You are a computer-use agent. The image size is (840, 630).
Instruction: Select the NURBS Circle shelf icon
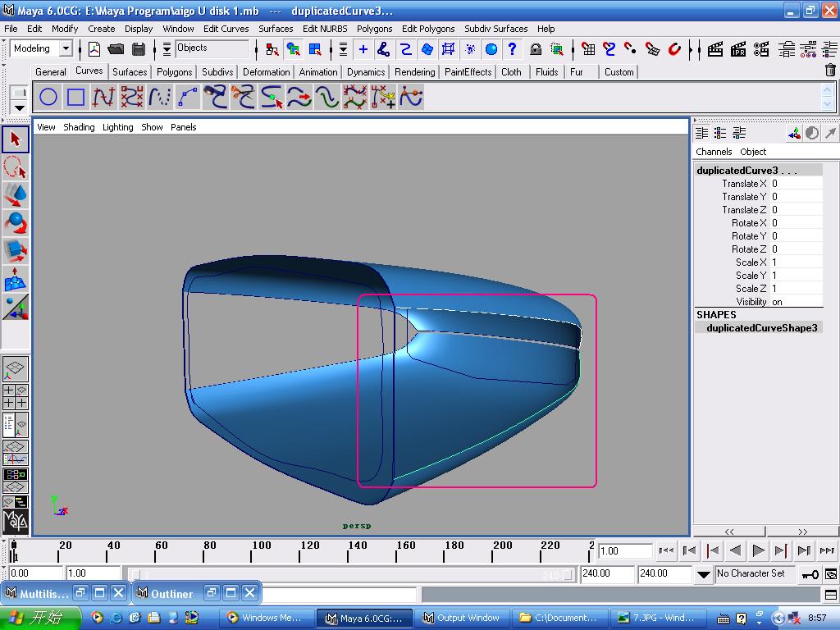(48, 97)
